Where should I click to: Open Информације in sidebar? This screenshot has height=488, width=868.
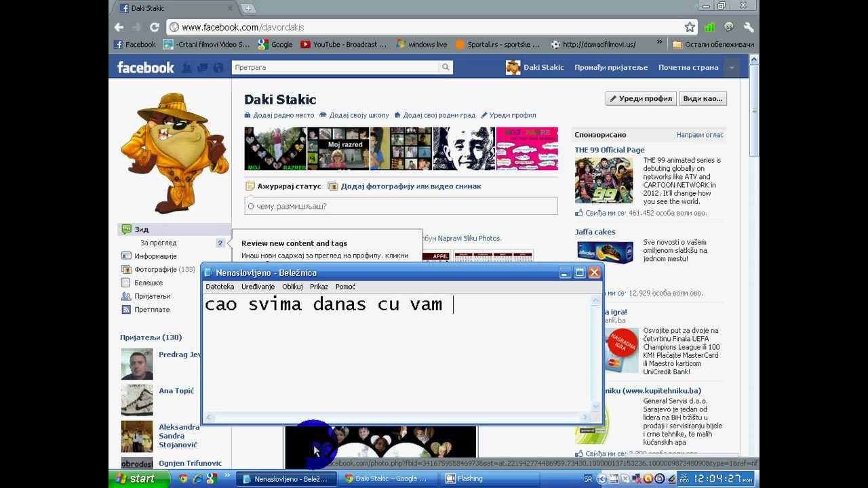[155, 256]
